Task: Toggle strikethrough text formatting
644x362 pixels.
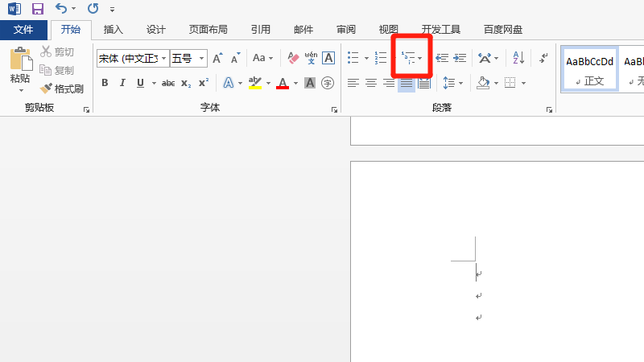Action: point(168,83)
